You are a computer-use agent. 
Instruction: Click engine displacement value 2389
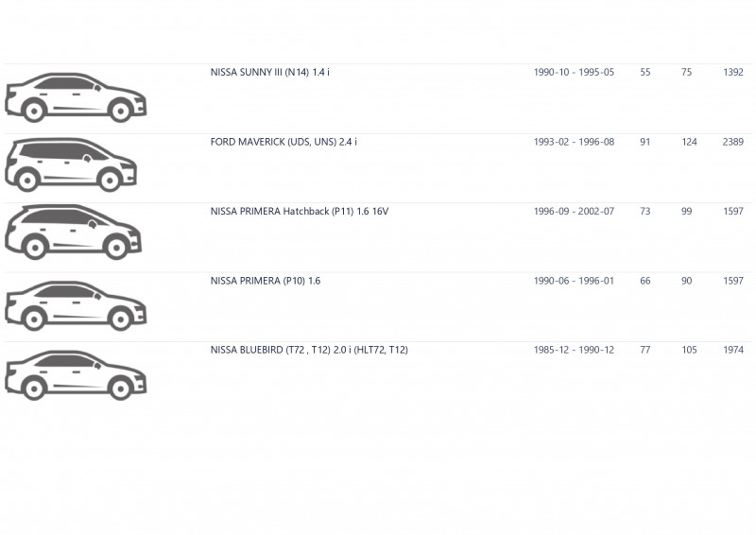click(x=733, y=142)
